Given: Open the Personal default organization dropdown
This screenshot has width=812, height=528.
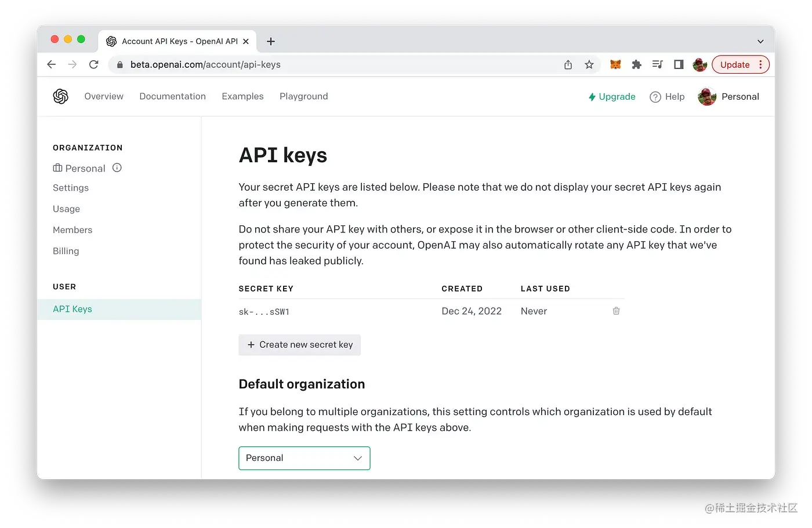Looking at the screenshot, I should click(304, 458).
